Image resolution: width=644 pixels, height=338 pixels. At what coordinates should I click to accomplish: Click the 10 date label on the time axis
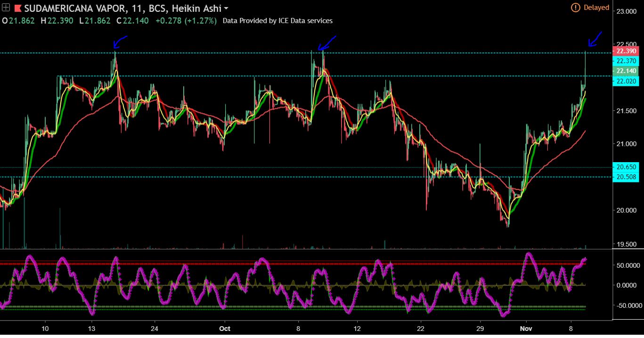coord(45,328)
